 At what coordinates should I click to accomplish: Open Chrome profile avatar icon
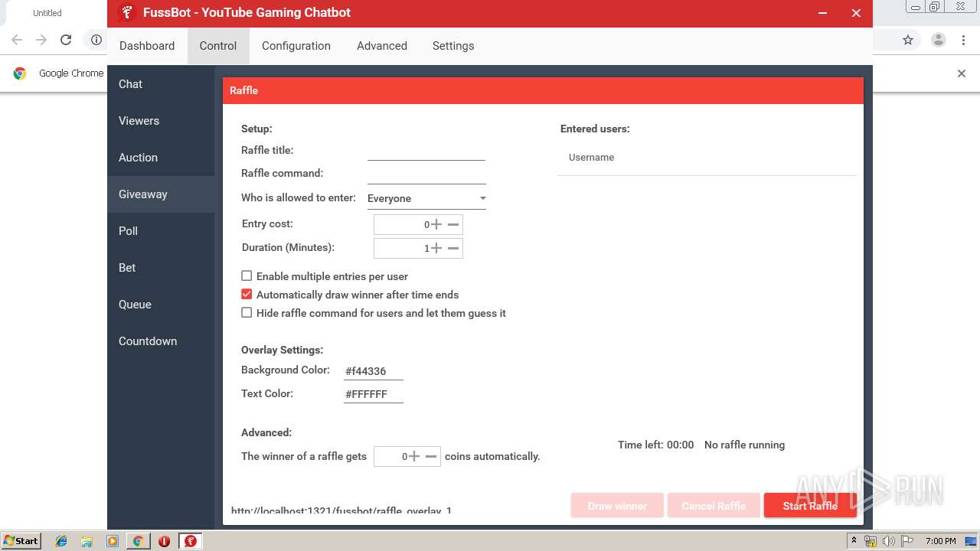pos(938,40)
